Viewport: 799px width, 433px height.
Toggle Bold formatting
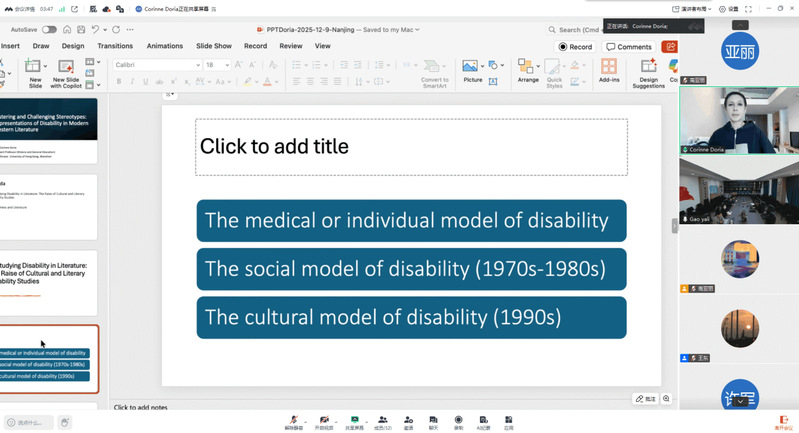click(118, 82)
